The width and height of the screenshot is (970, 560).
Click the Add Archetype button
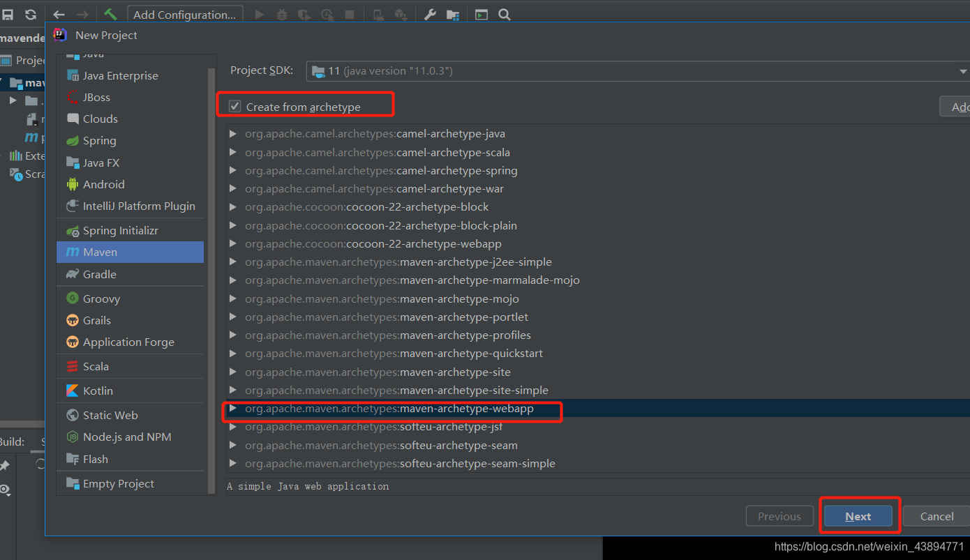(955, 107)
